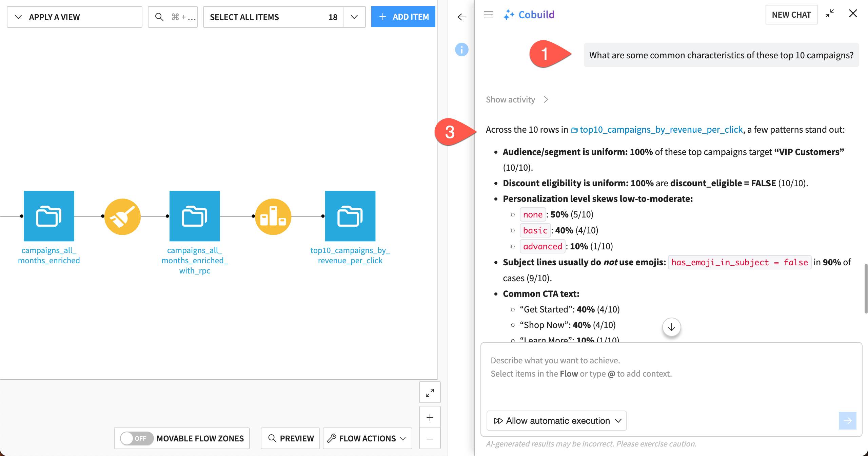
Task: Click the chat panel scrollbar
Action: point(866,288)
